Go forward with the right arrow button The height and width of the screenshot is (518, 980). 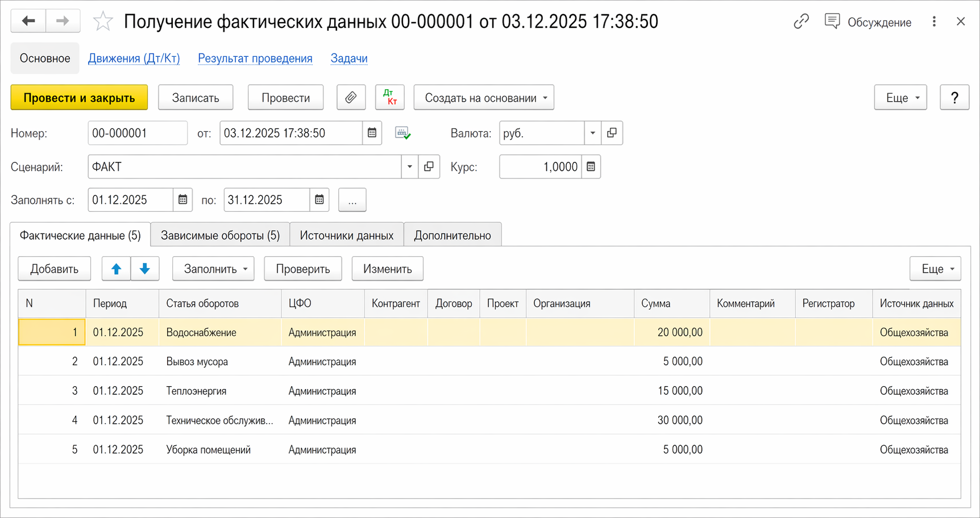click(x=63, y=21)
